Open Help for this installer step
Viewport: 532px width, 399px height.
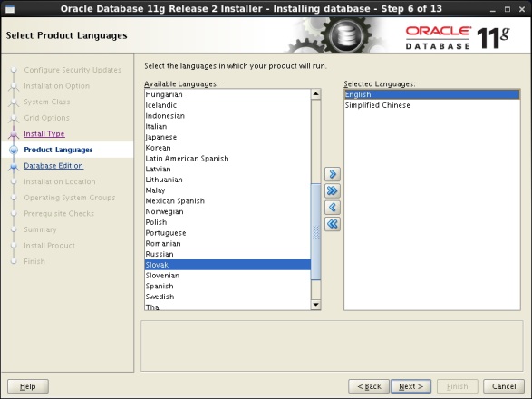[28, 386]
